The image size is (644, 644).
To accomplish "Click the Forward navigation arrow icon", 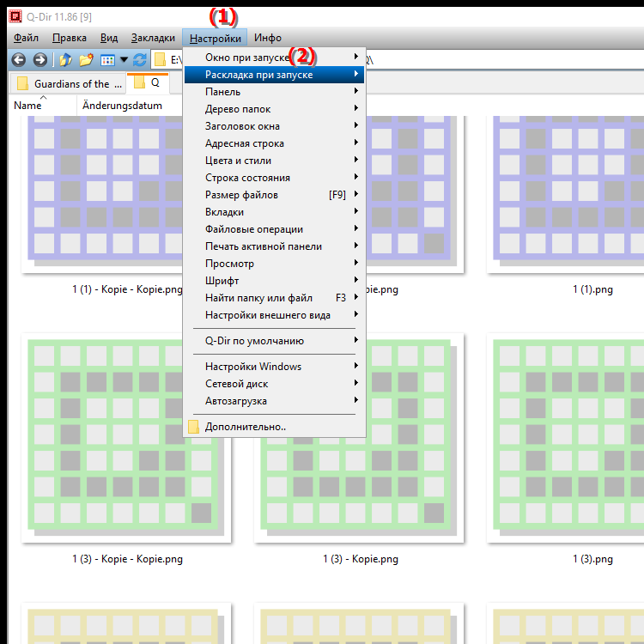I will (39, 60).
